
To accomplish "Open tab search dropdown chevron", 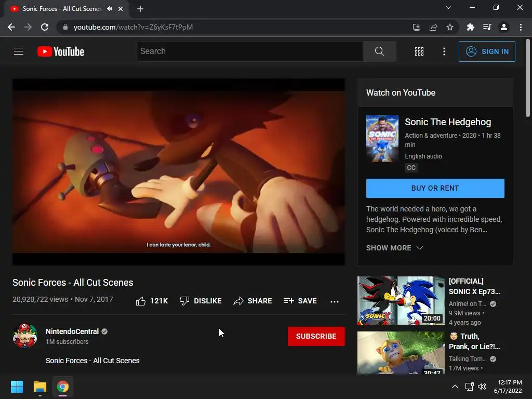I will [x=448, y=7].
